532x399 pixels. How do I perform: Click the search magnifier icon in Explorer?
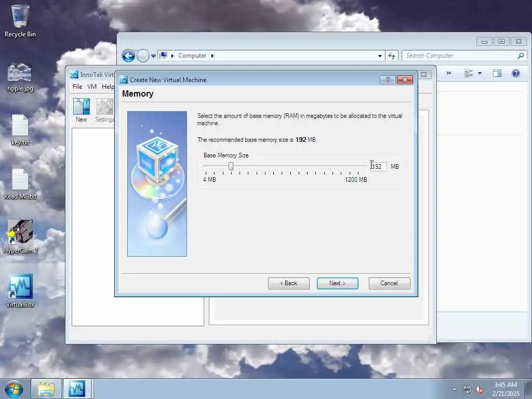(x=521, y=56)
